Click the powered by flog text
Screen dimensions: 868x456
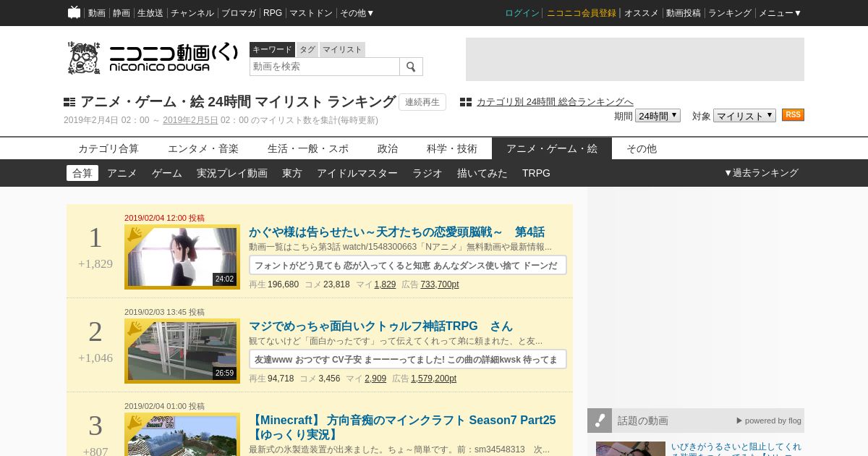(769, 421)
